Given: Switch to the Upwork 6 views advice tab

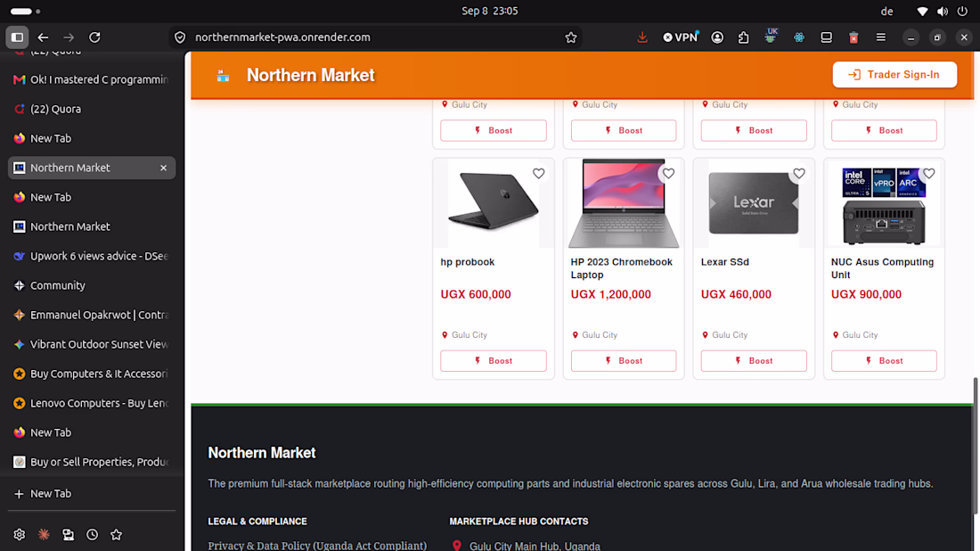Looking at the screenshot, I should 92,256.
